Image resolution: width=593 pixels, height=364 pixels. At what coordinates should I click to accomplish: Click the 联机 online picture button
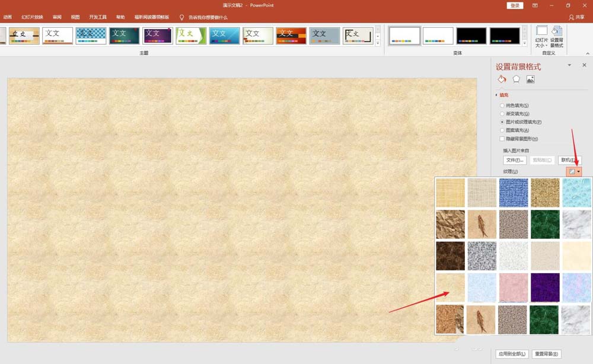click(569, 160)
